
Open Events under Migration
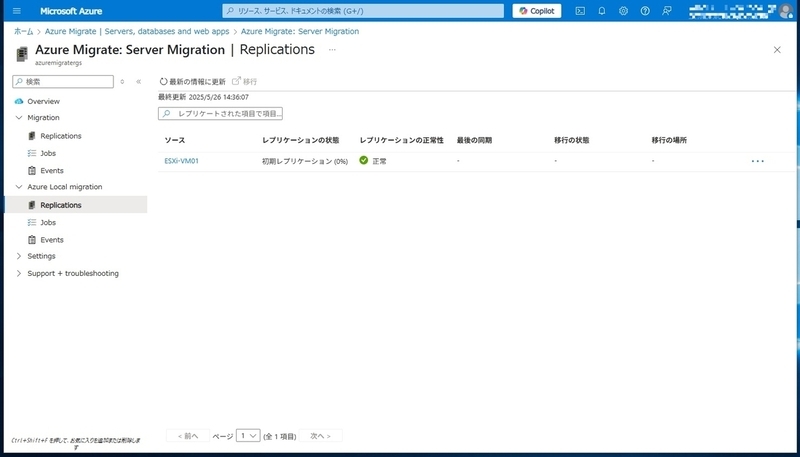coord(52,170)
